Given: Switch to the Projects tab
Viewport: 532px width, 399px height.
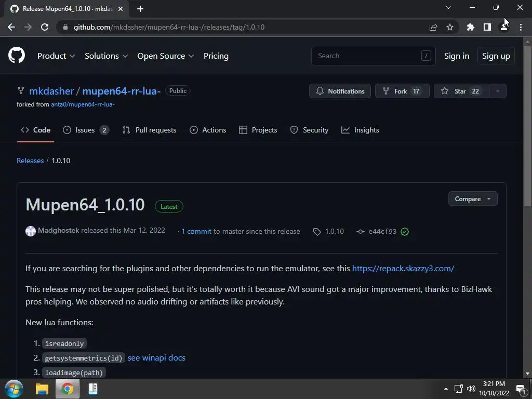Looking at the screenshot, I should (258, 130).
